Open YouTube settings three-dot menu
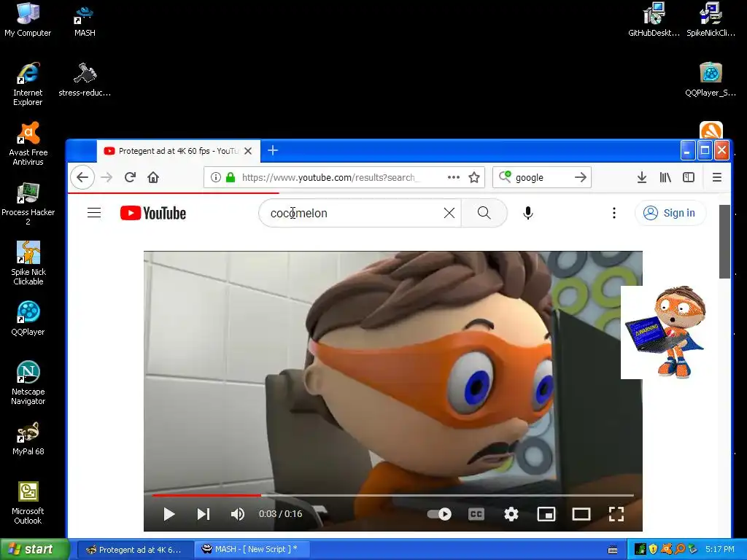The image size is (747, 560). 614,213
